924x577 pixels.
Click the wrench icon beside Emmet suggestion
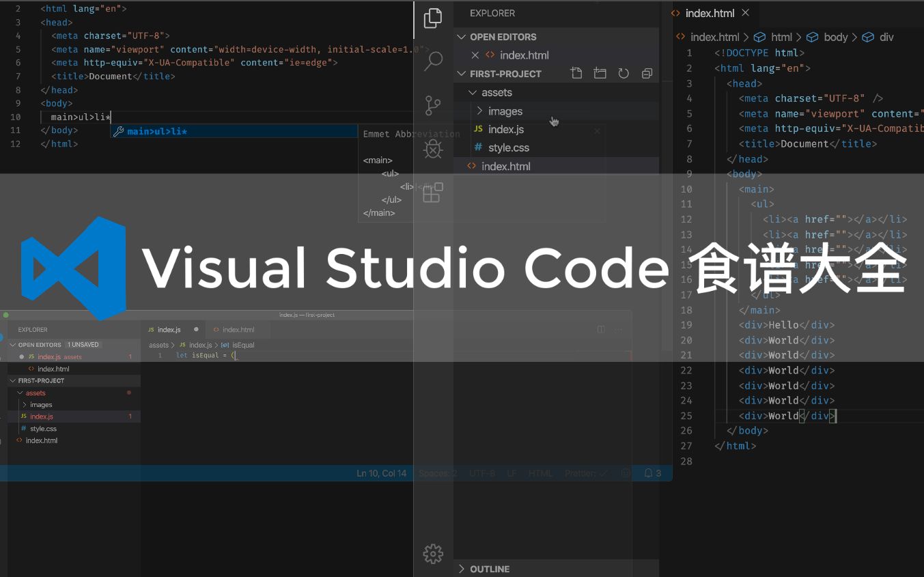tap(118, 131)
